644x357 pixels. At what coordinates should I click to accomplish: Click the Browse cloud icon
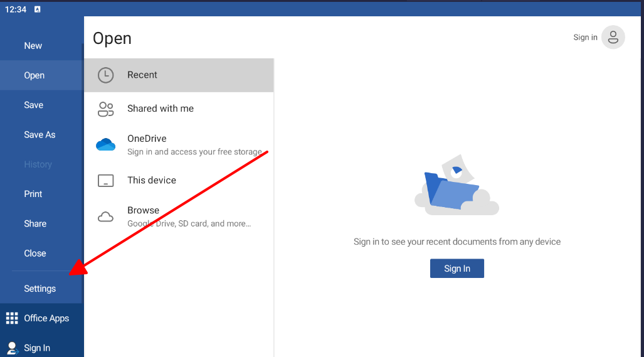click(105, 217)
